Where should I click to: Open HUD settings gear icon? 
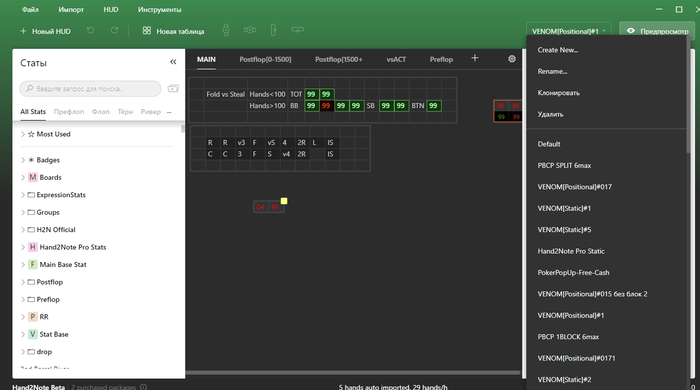tap(512, 58)
